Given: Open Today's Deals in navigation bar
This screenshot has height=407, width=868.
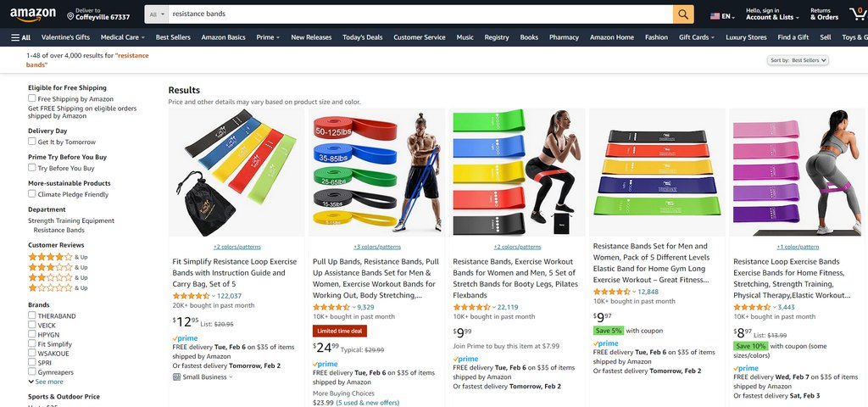Looking at the screenshot, I should pos(363,37).
